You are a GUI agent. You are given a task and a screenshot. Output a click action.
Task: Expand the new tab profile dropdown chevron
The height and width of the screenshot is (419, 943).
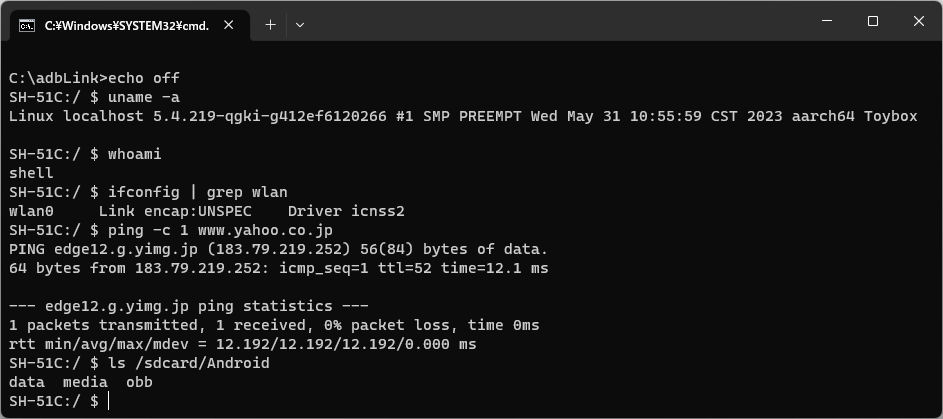pos(300,25)
